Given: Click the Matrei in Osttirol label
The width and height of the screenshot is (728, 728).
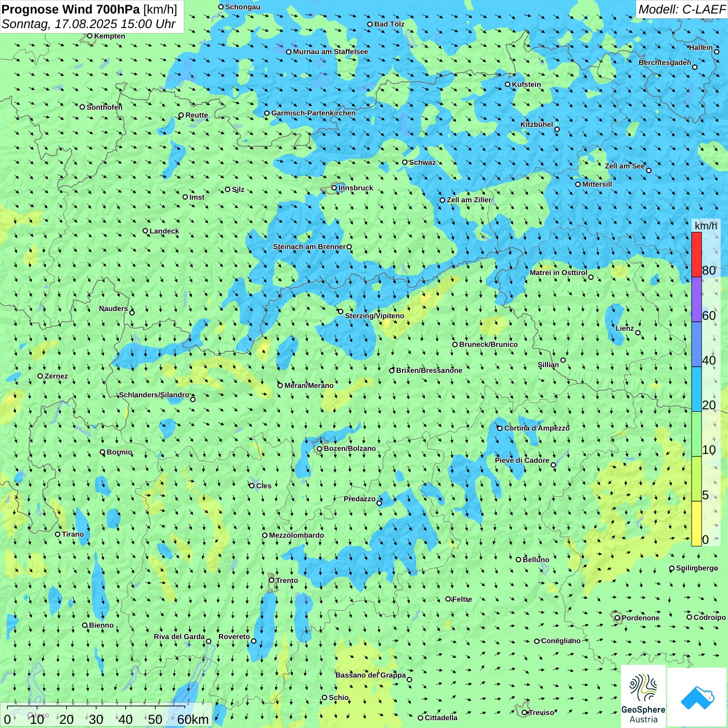Looking at the screenshot, I should (558, 272).
